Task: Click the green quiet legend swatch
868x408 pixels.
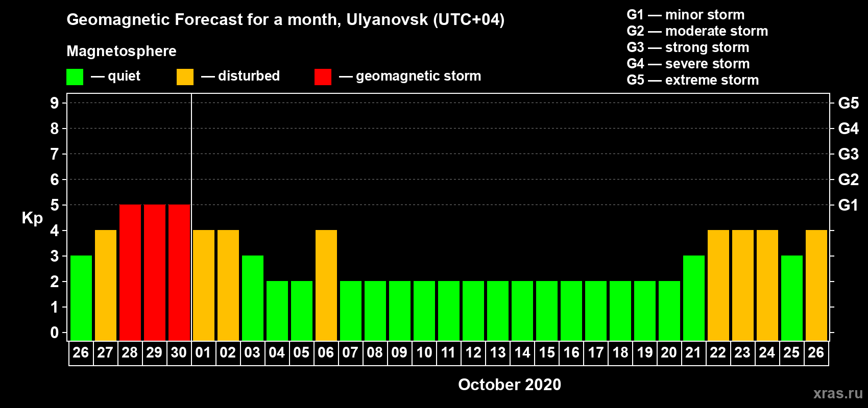Action: pyautogui.click(x=75, y=77)
